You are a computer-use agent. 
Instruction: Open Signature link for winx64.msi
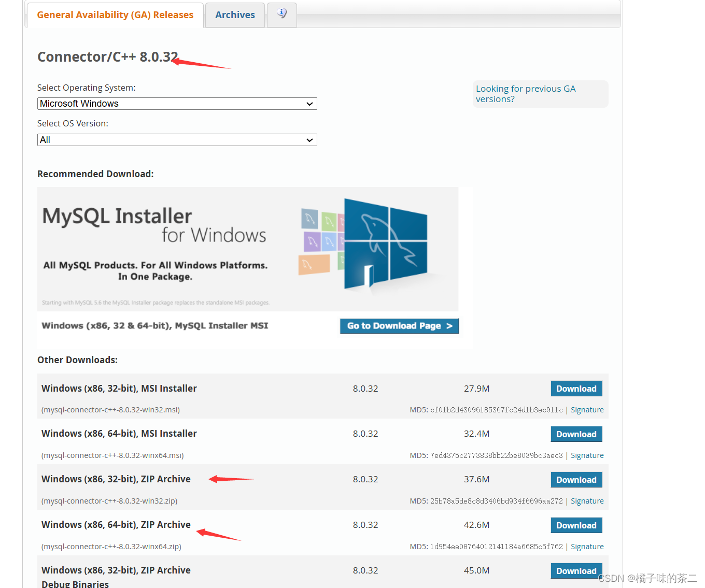tap(587, 455)
